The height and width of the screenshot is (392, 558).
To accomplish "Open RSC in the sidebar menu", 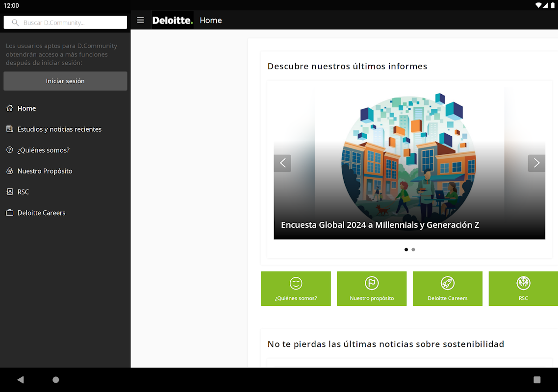I will point(65,192).
